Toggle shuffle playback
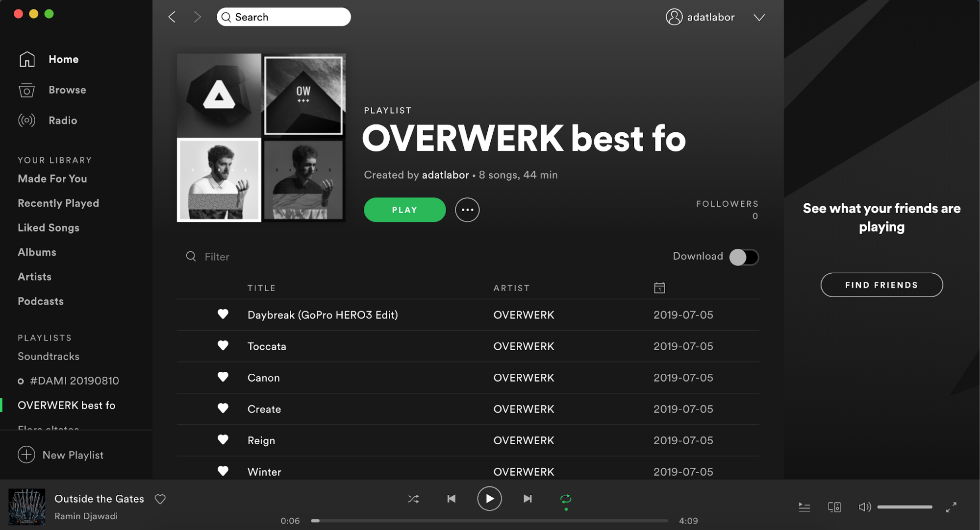This screenshot has height=530, width=980. [x=413, y=499]
